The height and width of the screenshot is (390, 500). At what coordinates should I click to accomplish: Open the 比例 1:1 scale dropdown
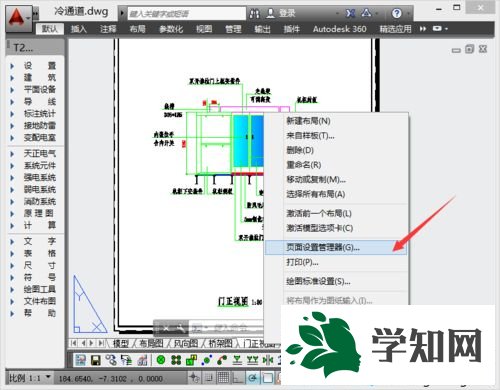click(30, 378)
